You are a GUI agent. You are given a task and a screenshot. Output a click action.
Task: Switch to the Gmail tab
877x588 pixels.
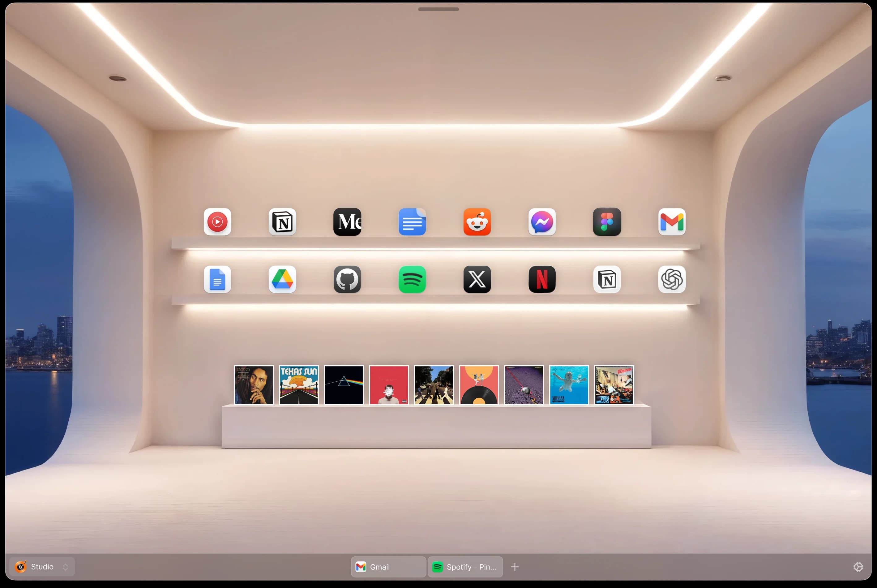[x=388, y=567]
